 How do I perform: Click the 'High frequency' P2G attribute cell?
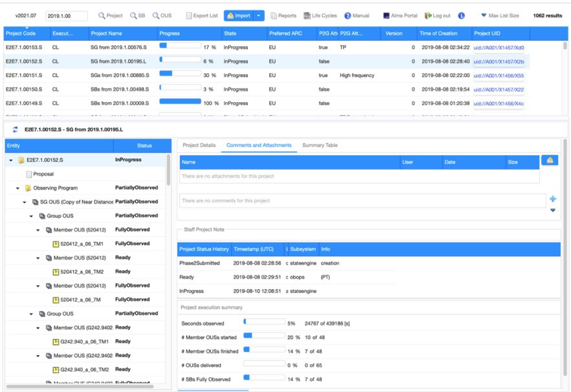(357, 75)
